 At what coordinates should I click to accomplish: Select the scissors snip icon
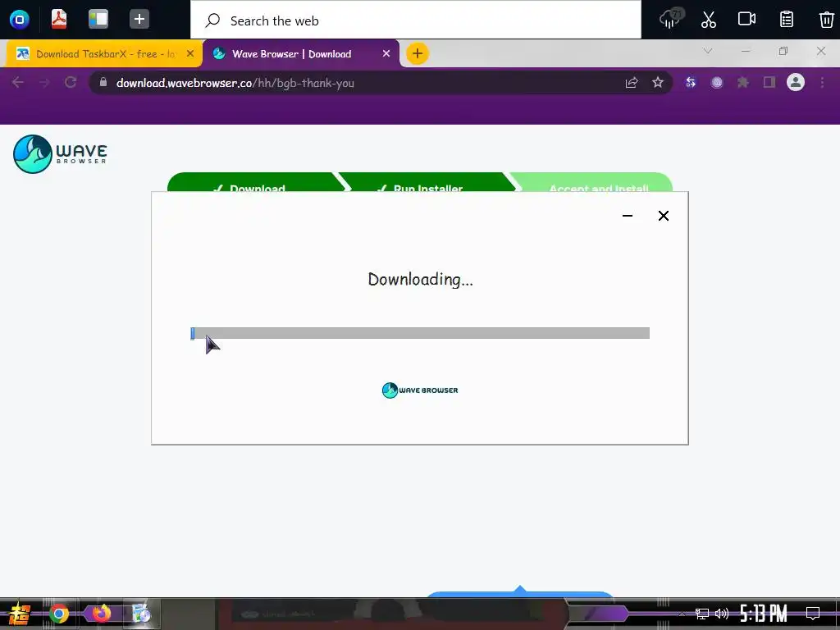pyautogui.click(x=708, y=20)
